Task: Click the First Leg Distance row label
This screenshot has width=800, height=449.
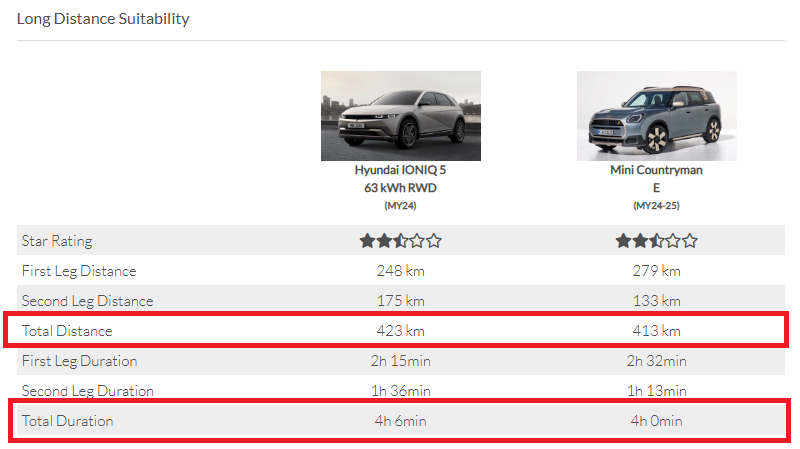Action: point(79,271)
